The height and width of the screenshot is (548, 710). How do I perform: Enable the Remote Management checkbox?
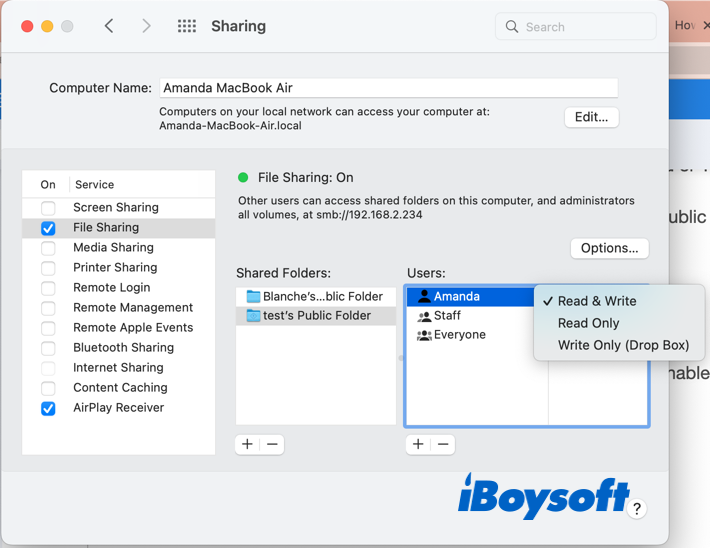[x=48, y=308]
